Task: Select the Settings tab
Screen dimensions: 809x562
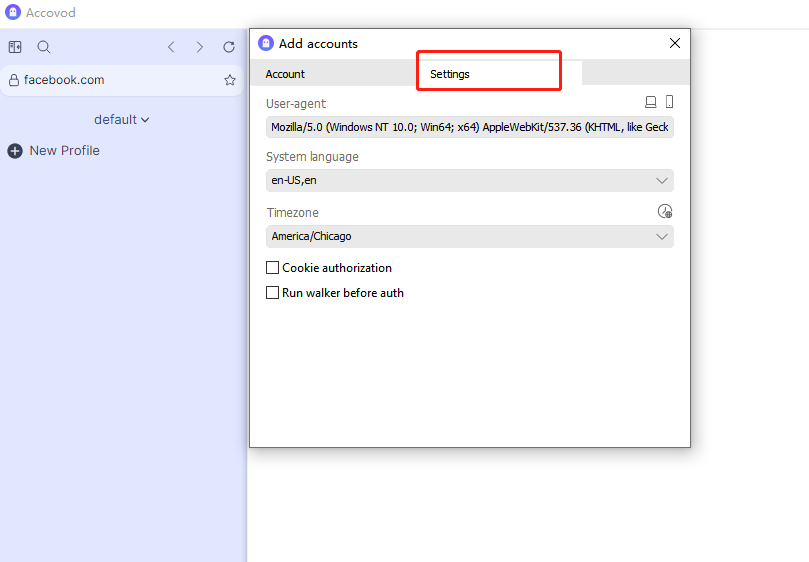Action: pyautogui.click(x=450, y=74)
